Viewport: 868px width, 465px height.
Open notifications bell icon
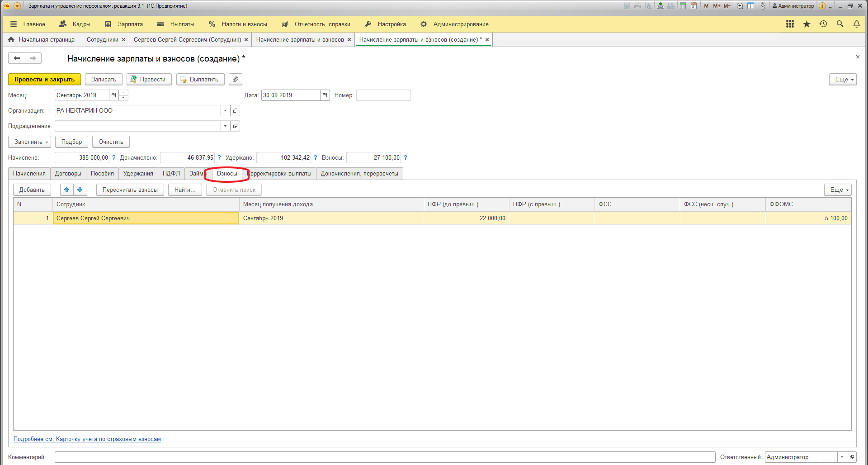pos(857,24)
